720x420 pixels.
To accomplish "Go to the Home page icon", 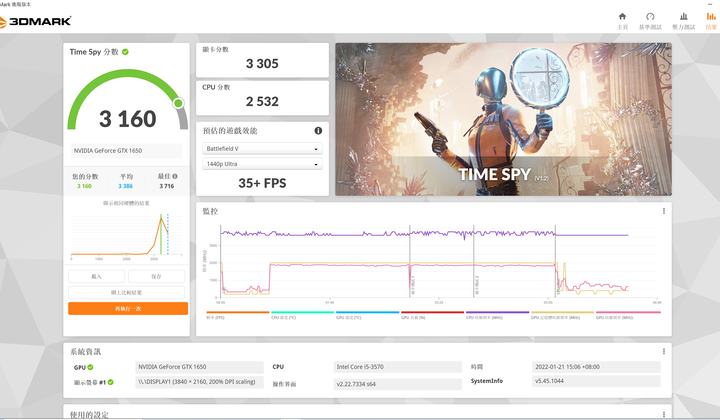I will point(622,17).
